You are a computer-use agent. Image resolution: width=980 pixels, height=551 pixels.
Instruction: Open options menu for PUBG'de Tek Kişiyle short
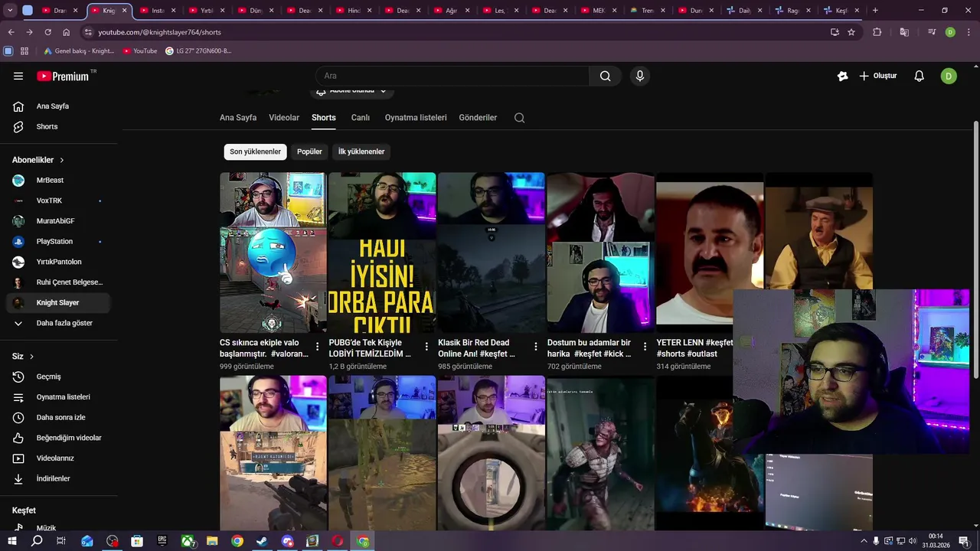[426, 347]
